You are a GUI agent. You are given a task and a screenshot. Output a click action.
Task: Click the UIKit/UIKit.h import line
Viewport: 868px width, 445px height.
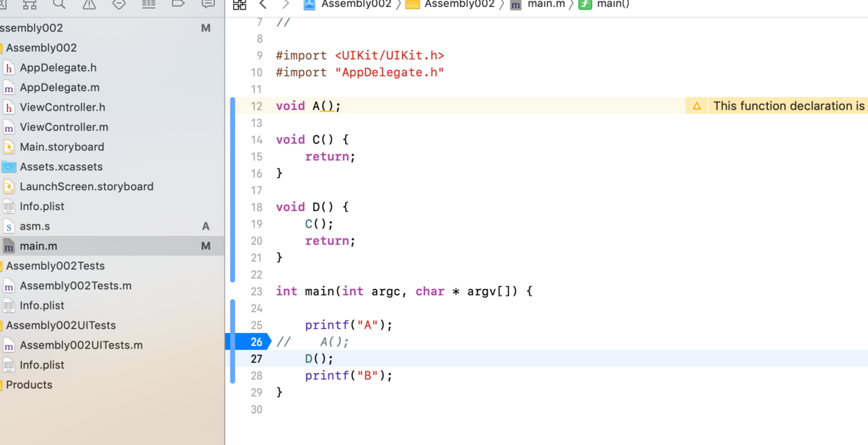tap(360, 55)
